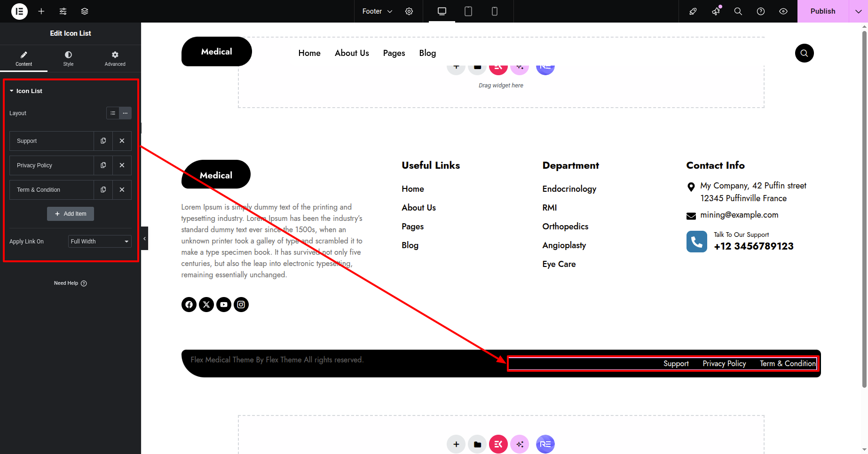Image resolution: width=868 pixels, height=454 pixels.
Task: Preview changes with the eye icon
Action: click(783, 11)
